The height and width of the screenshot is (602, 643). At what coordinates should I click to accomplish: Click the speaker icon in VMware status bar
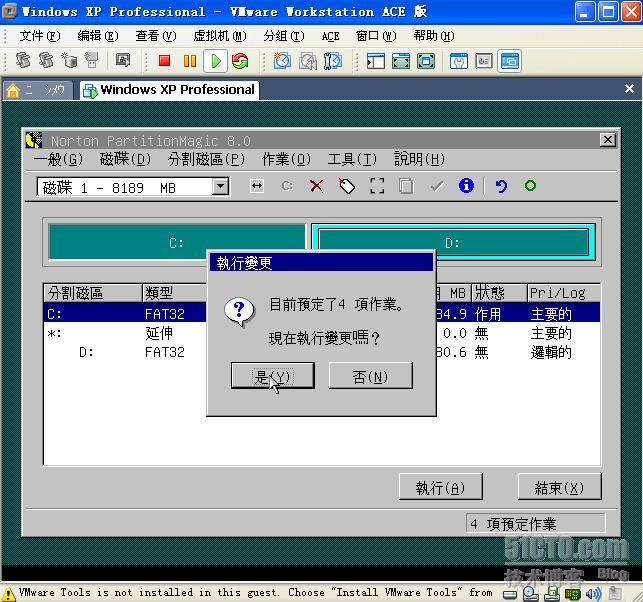coord(593,593)
